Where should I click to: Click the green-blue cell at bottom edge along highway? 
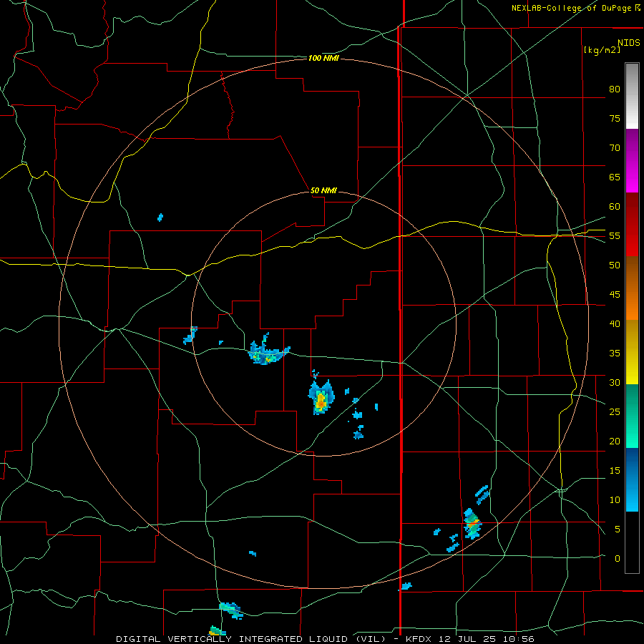pyautogui.click(x=230, y=610)
